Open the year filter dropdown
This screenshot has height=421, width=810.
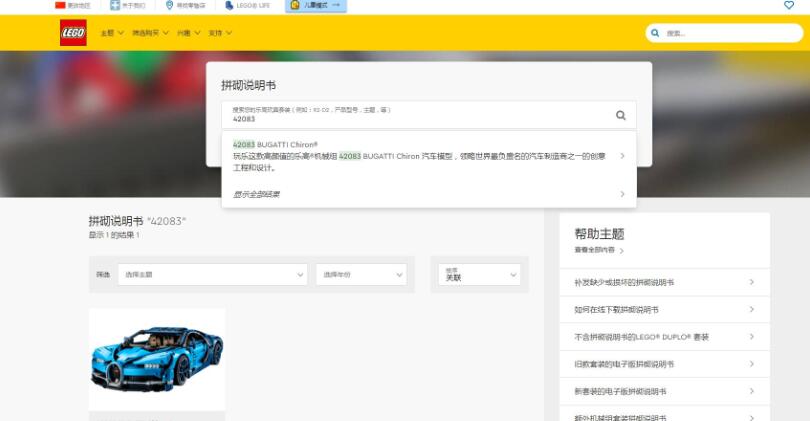(x=361, y=274)
